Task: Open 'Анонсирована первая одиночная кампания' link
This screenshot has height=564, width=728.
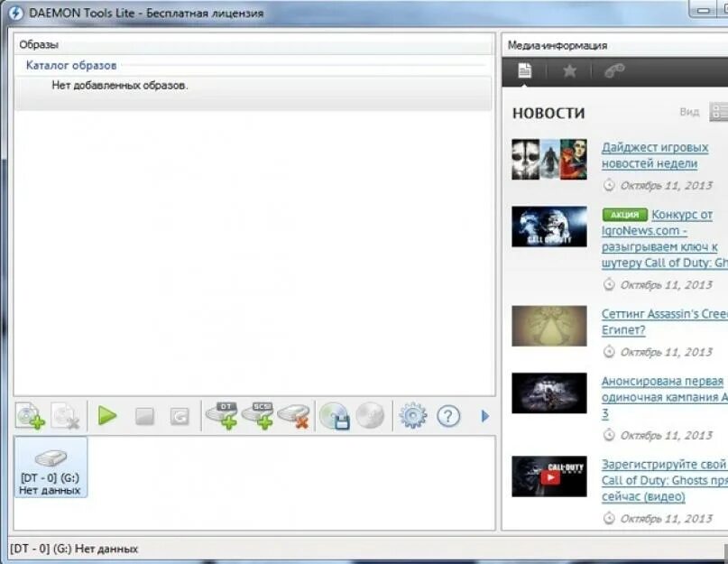Action: point(664,397)
